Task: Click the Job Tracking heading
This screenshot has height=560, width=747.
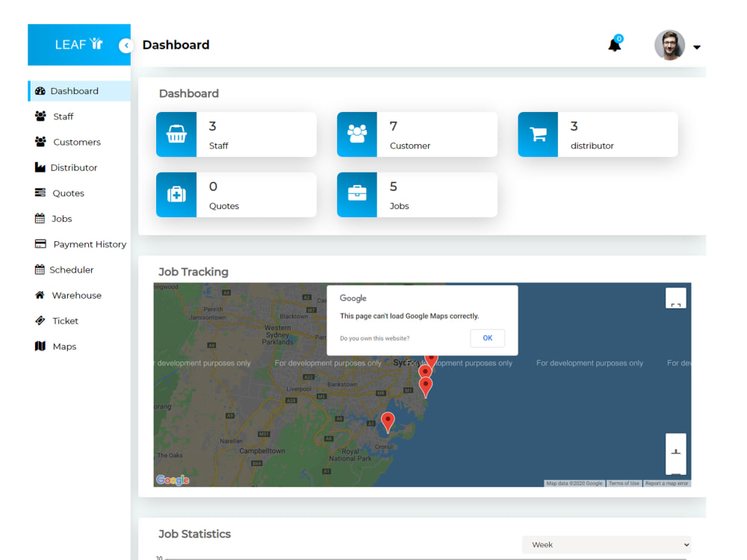Action: (193, 272)
